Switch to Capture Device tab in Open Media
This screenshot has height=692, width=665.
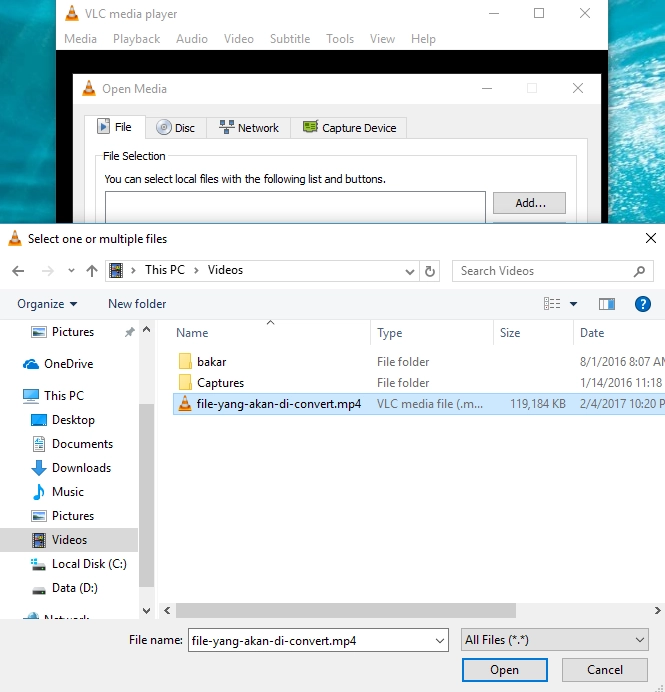pyautogui.click(x=349, y=128)
